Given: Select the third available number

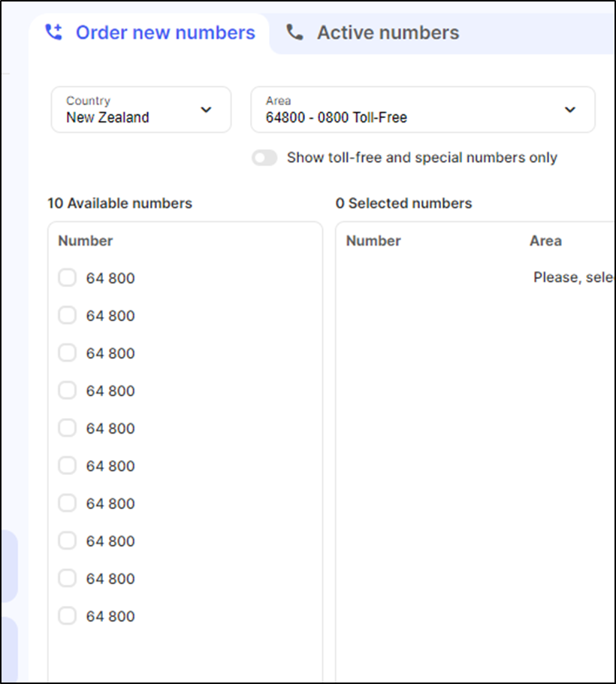Looking at the screenshot, I should click(x=67, y=353).
